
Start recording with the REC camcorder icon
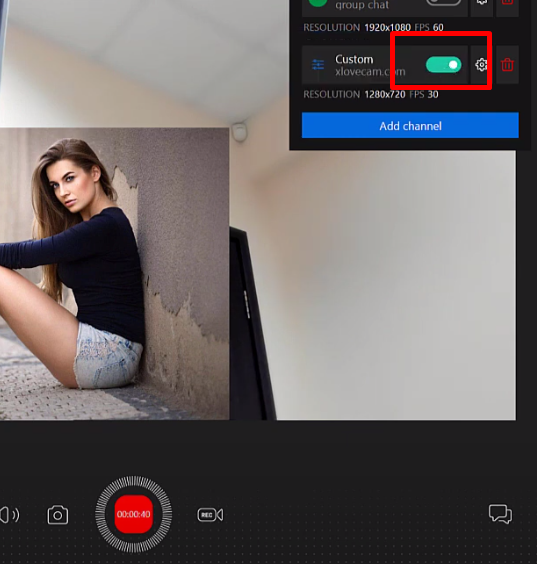point(210,515)
